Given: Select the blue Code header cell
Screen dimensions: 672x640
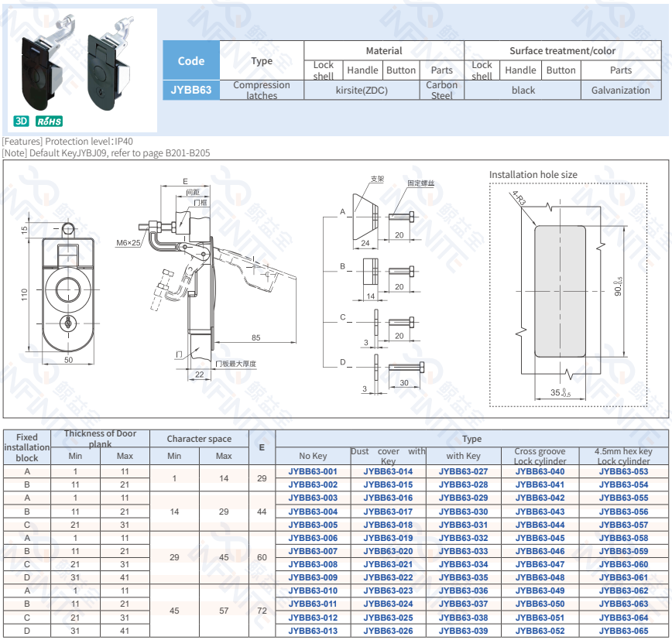Looking at the screenshot, I should pyautogui.click(x=191, y=60).
